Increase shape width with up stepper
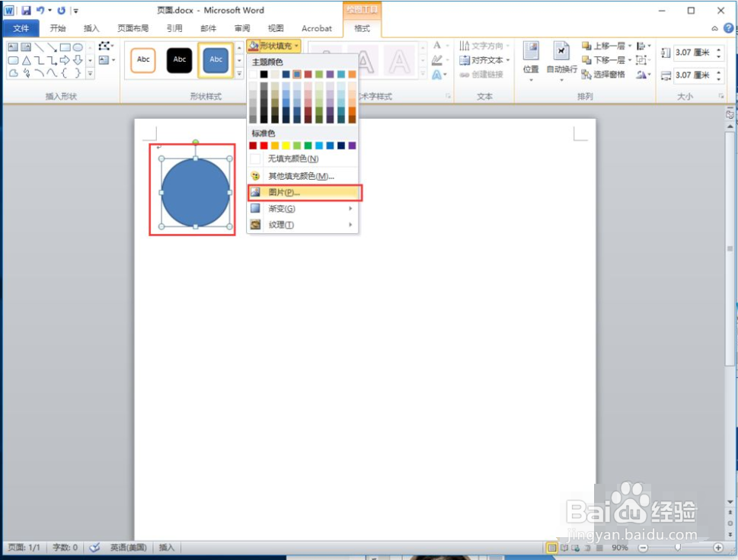This screenshot has height=560, width=738. (719, 72)
